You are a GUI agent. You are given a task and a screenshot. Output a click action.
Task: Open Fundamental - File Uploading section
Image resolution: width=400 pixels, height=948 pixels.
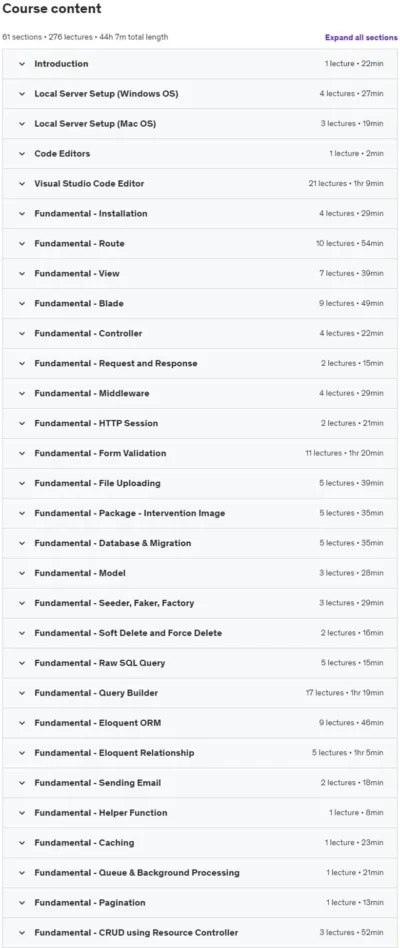199,483
